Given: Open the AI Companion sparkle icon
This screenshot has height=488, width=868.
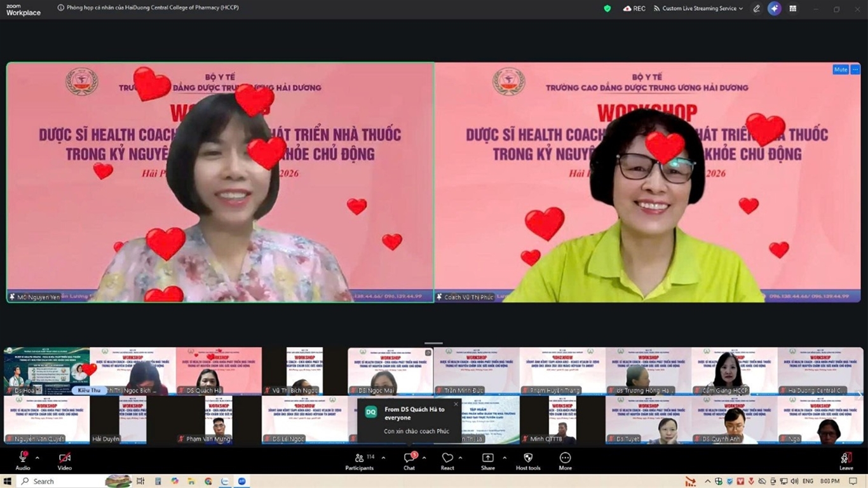Looking at the screenshot, I should point(774,8).
